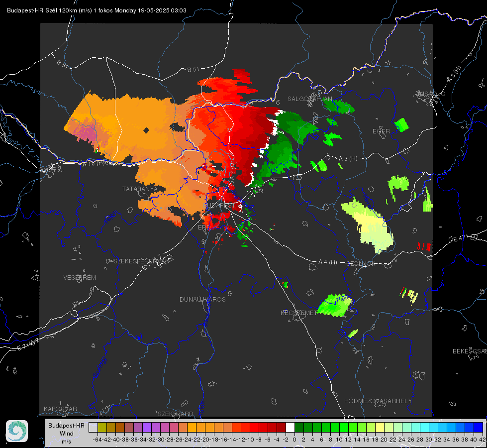Pick the dark red swatch between -4 and -2
The width and height of the screenshot is (487, 448).
pos(282,427)
